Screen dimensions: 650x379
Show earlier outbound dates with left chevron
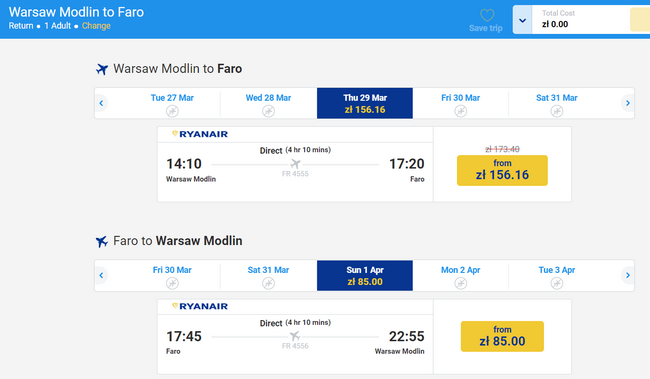(101, 103)
